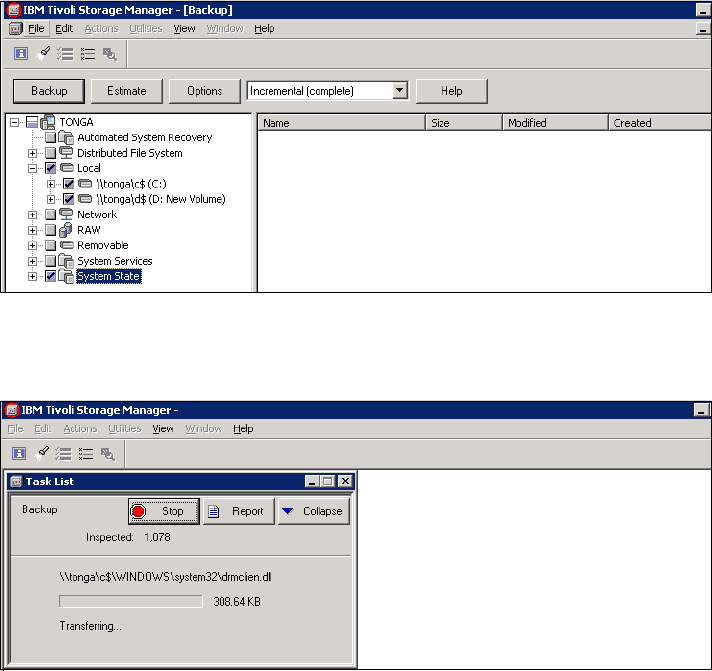The image size is (712, 671).
Task: Uncheck the \\tonga\c$ (C:) checkbox
Action: pos(69,184)
